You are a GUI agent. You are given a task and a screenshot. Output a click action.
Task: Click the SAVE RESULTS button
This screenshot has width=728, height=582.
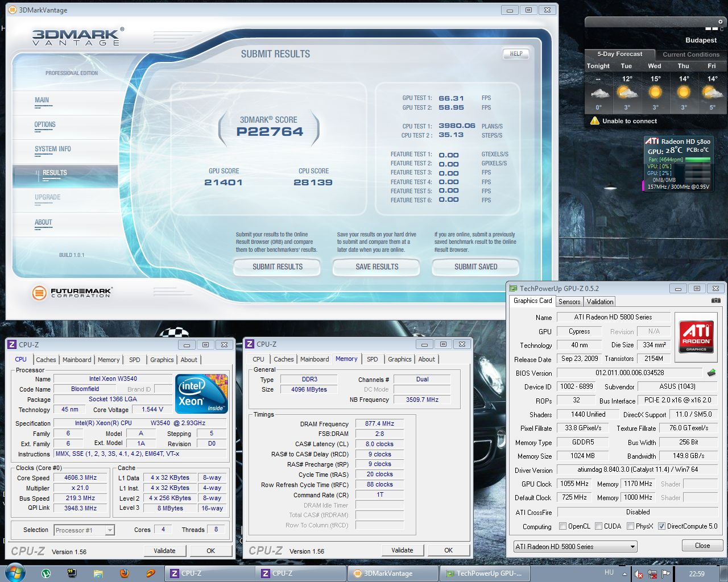(x=377, y=267)
